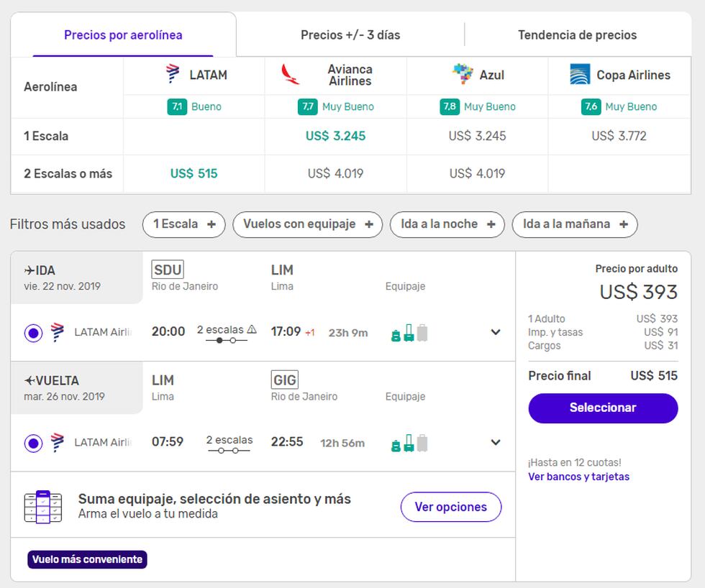Choose LATAM US$ 515 price cell
Viewport: 705px width, 588px height.
[x=194, y=173]
